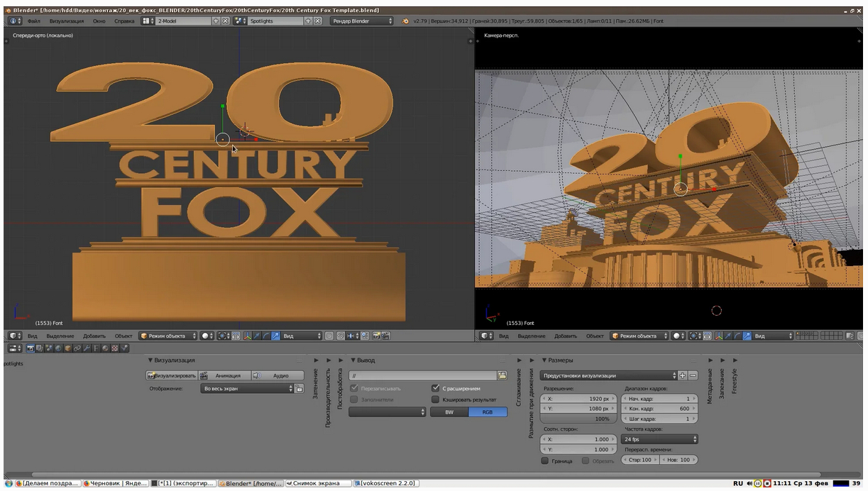Select the translate manipulator in the left viewport header
The image size is (868, 491).
[x=257, y=336]
